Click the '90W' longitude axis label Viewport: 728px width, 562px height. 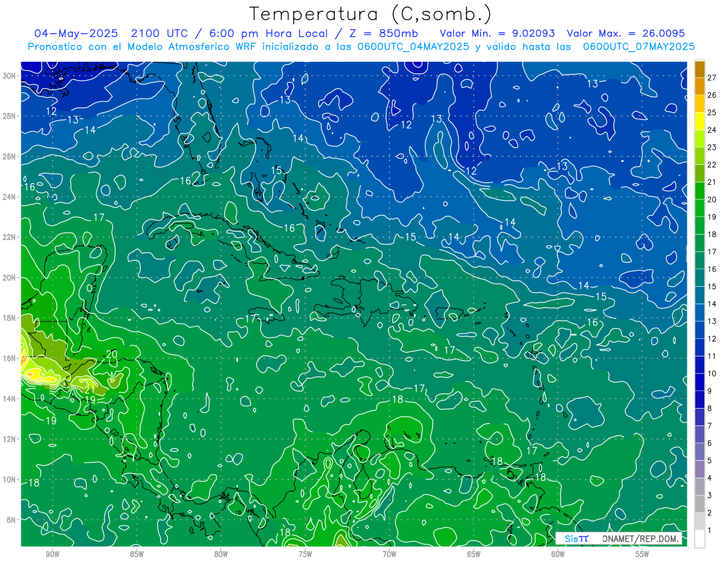pos(52,554)
